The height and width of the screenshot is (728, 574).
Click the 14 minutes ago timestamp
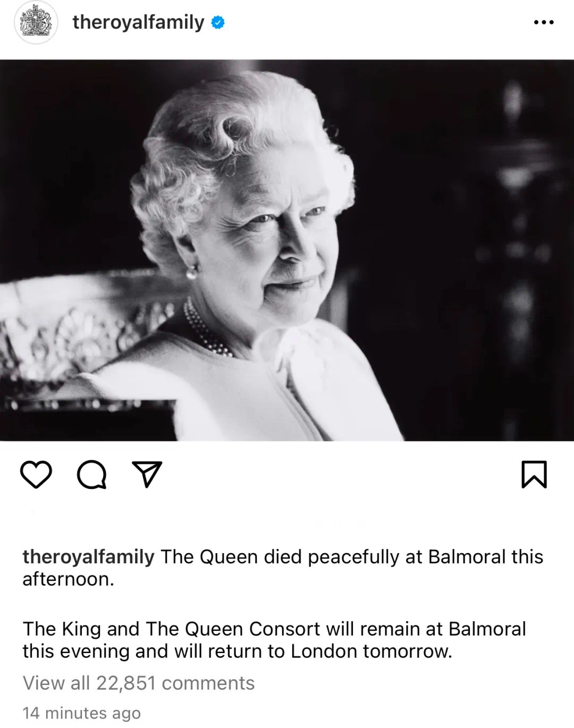81,713
